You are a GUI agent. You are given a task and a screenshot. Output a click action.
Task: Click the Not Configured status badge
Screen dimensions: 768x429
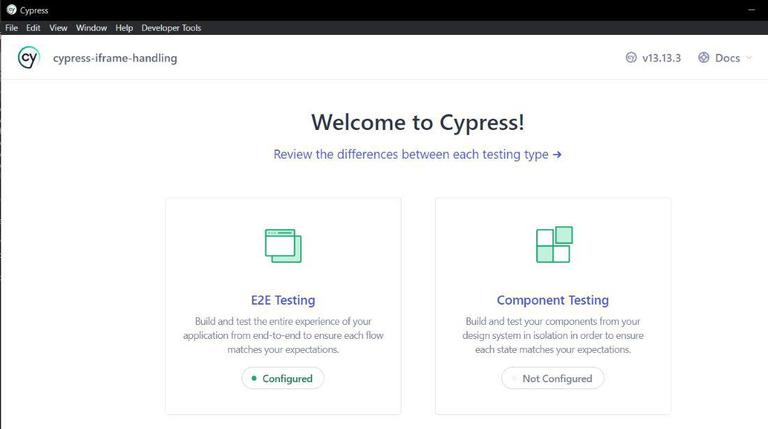point(553,379)
